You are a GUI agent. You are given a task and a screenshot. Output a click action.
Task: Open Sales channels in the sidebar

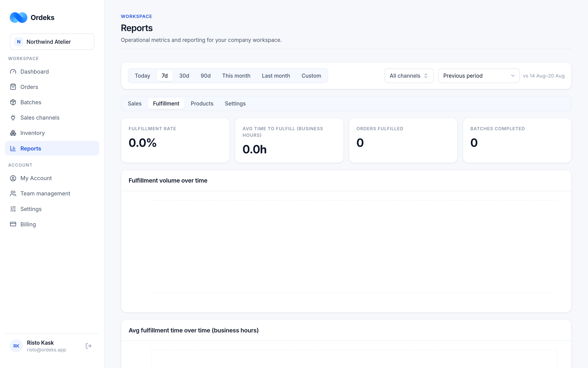(x=52, y=118)
